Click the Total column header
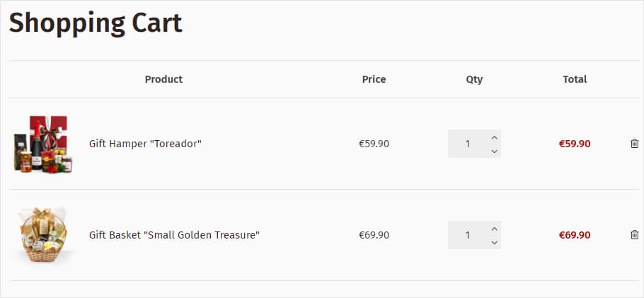The image size is (644, 298). click(575, 79)
